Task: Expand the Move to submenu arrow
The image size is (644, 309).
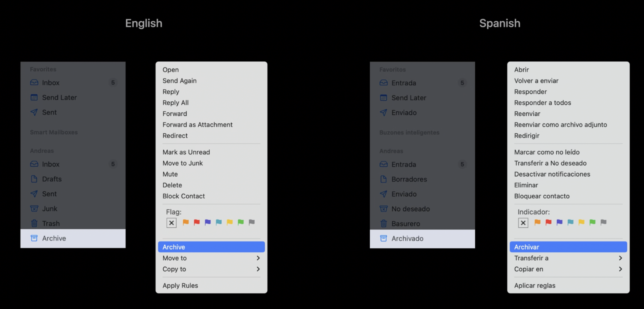Action: click(258, 258)
